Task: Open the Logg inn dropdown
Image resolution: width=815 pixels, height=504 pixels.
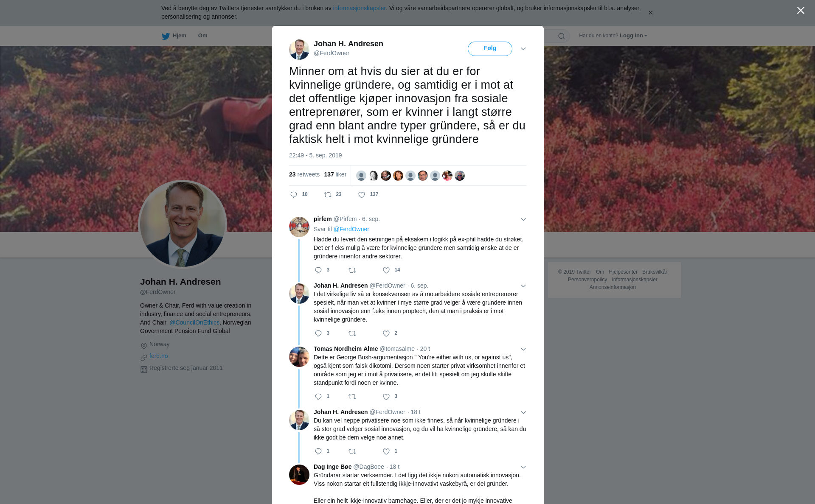Action: [633, 36]
